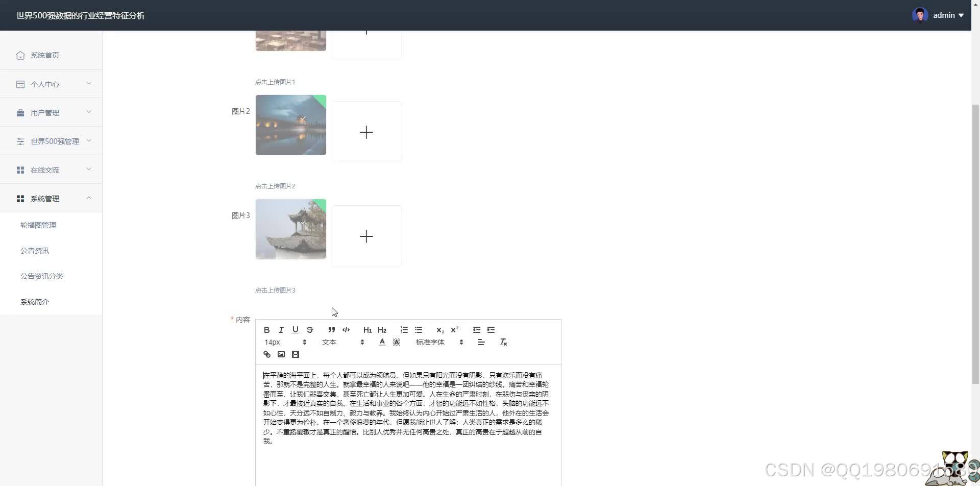Screen dimensions: 980x486
Task: Apply strikethrough formatting
Action: [310, 329]
